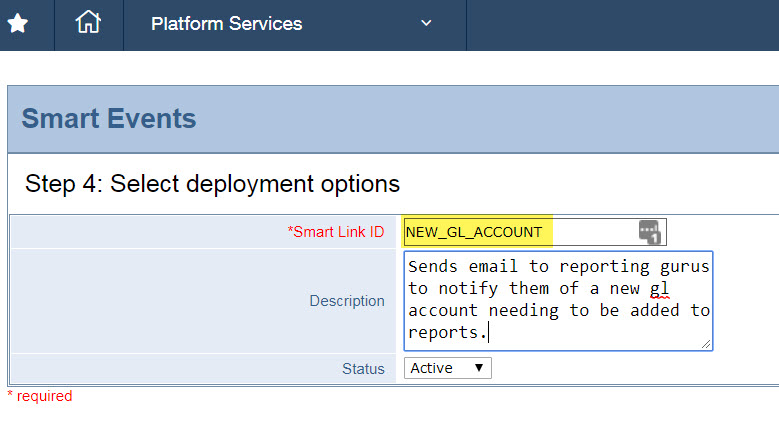Open the Status dropdown showing Active

pyautogui.click(x=447, y=368)
